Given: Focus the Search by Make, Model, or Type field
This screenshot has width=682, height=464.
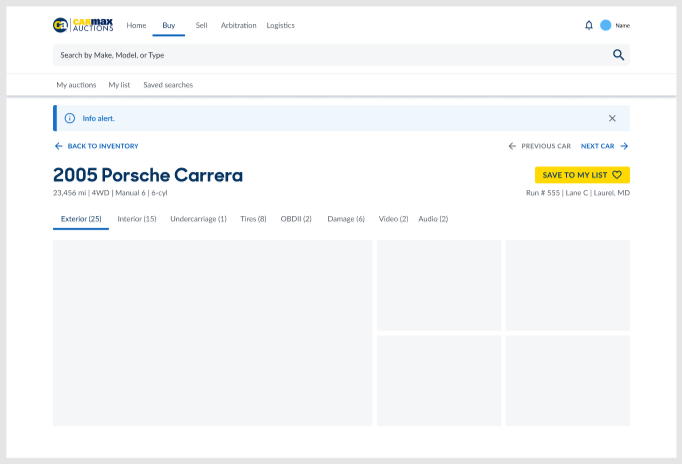Looking at the screenshot, I should [x=341, y=55].
